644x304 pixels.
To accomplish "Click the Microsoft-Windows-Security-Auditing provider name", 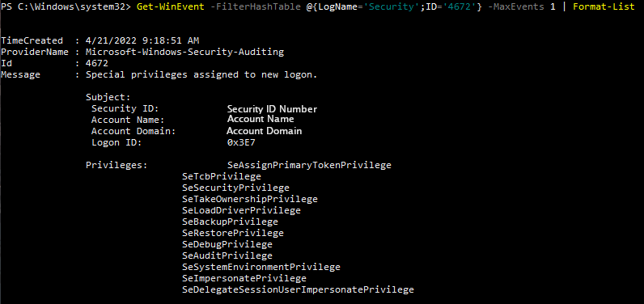I will click(184, 52).
